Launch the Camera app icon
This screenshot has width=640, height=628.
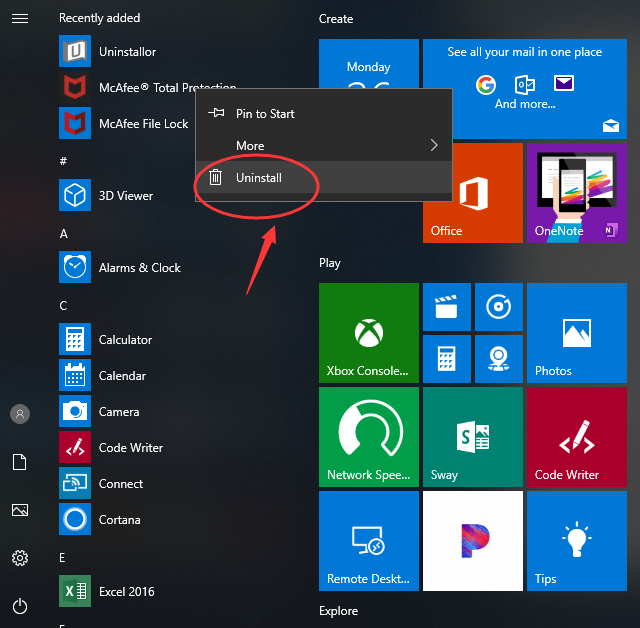pyautogui.click(x=75, y=411)
